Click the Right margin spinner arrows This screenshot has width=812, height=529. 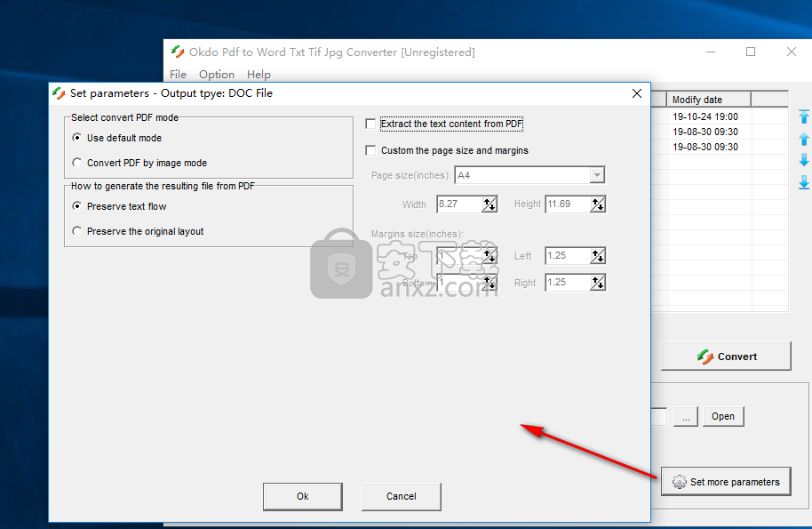(598, 283)
